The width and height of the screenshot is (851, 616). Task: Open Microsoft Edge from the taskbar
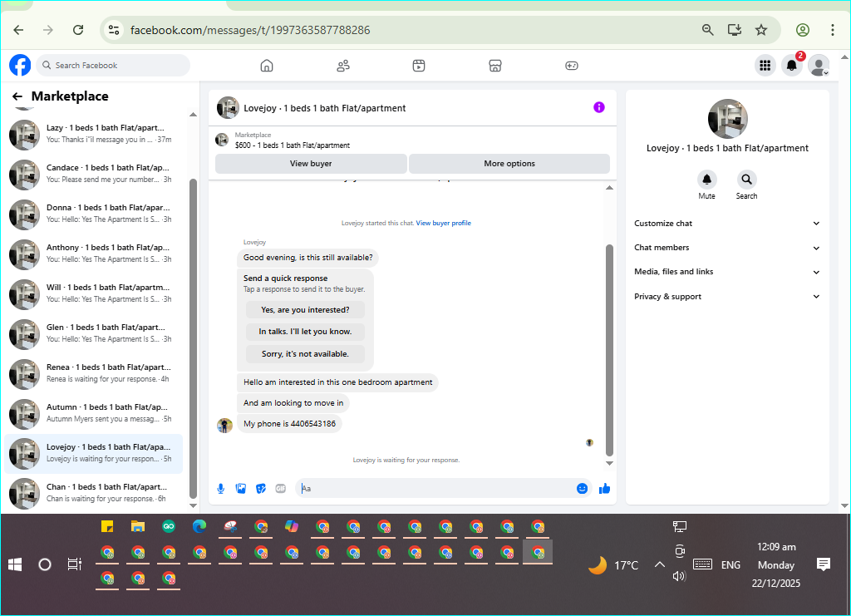tap(199, 526)
